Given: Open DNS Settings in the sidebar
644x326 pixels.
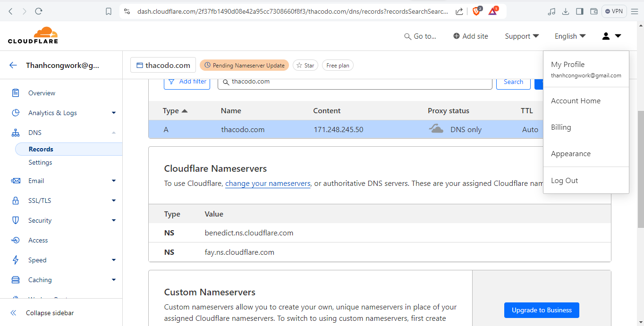Looking at the screenshot, I should (x=40, y=162).
